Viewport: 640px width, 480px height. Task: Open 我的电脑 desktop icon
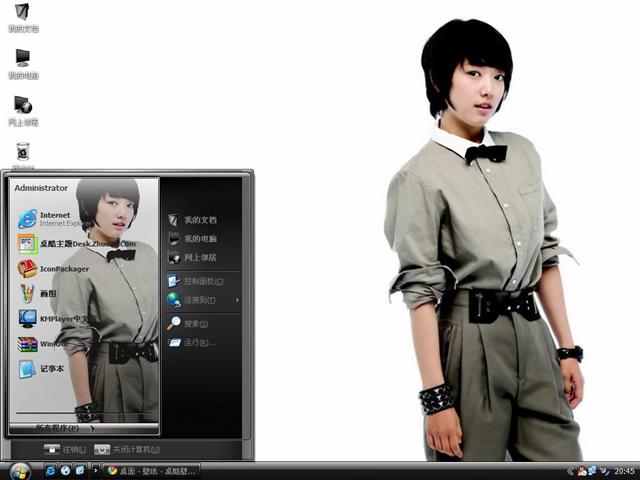click(x=23, y=64)
